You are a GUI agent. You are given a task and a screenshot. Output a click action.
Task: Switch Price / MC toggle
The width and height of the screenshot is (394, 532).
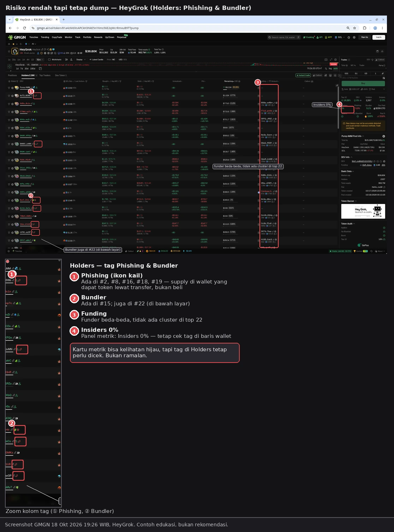click(x=111, y=60)
